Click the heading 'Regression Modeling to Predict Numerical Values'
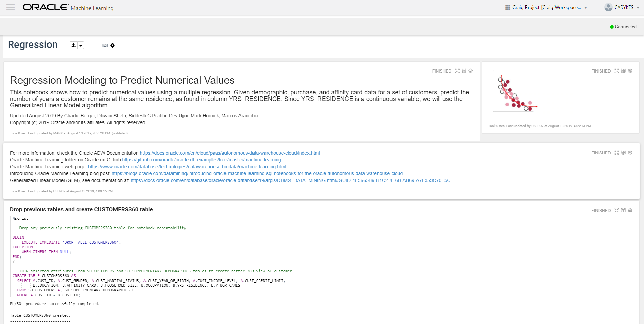This screenshot has width=644, height=324. 122,80
